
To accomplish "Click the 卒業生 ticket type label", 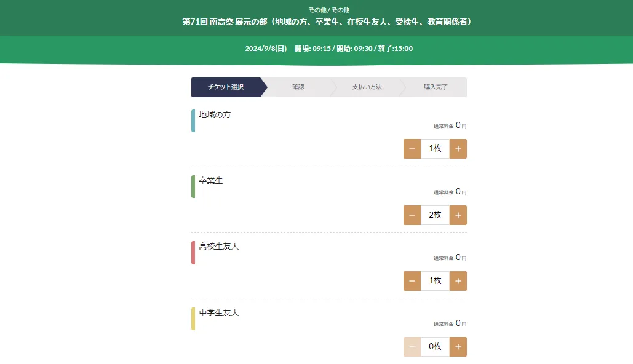I will point(211,181).
